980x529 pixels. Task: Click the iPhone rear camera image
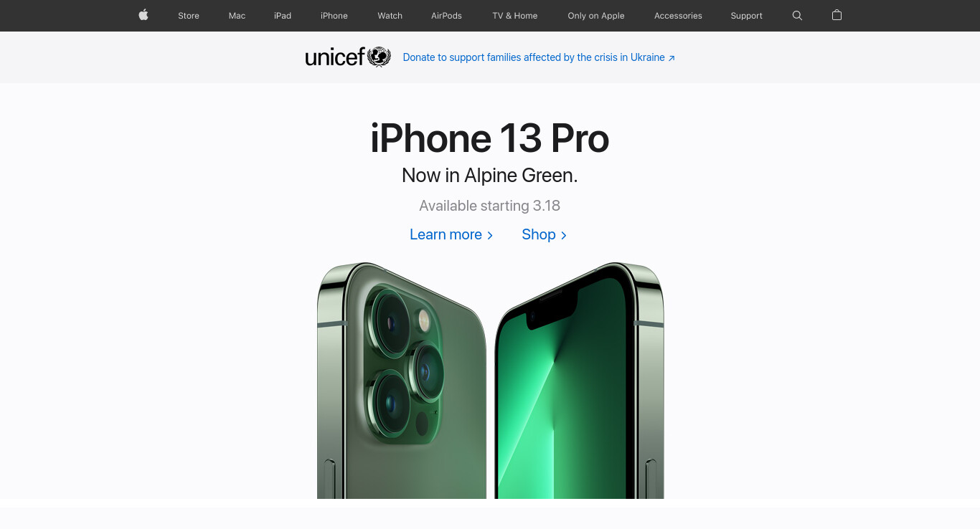coord(402,381)
